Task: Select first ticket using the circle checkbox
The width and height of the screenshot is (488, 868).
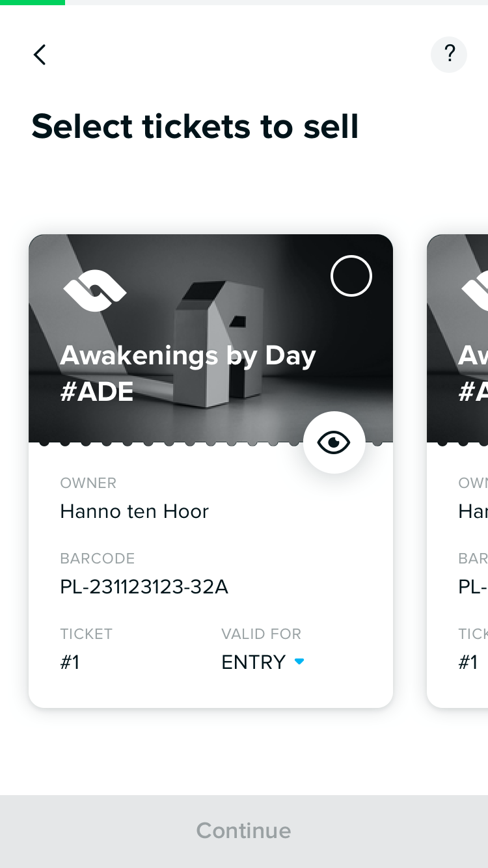Action: [x=351, y=276]
